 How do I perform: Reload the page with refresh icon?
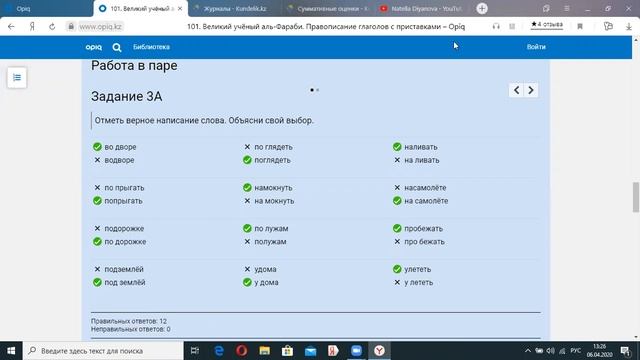point(52,27)
